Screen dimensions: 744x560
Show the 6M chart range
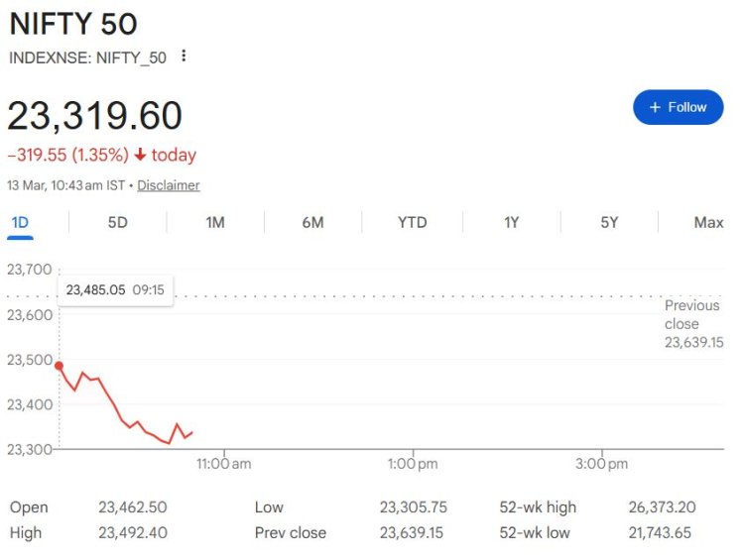[x=312, y=222]
